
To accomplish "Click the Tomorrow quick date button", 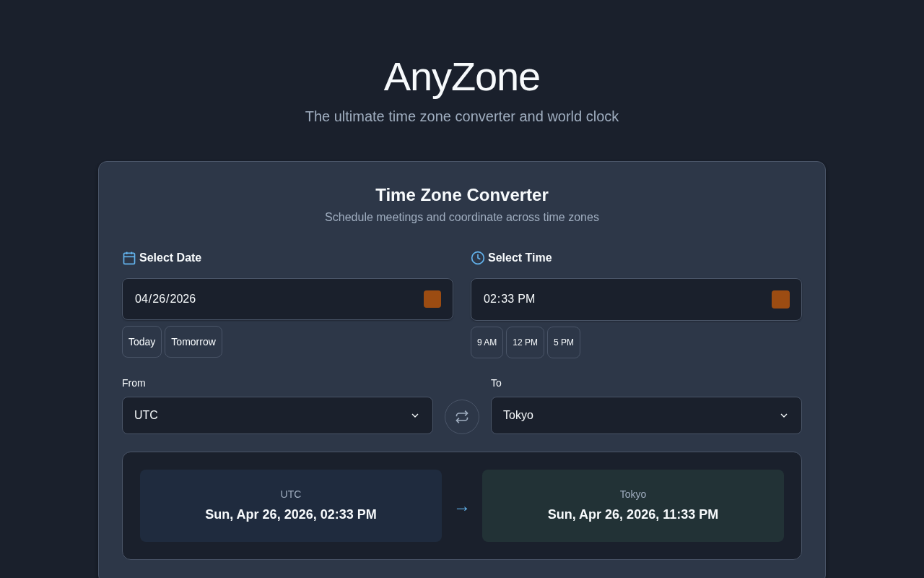I will tap(193, 342).
